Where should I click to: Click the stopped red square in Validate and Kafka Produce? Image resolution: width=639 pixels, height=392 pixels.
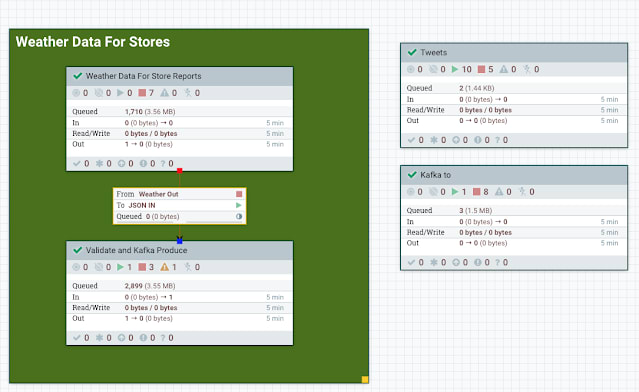pyautogui.click(x=142, y=267)
